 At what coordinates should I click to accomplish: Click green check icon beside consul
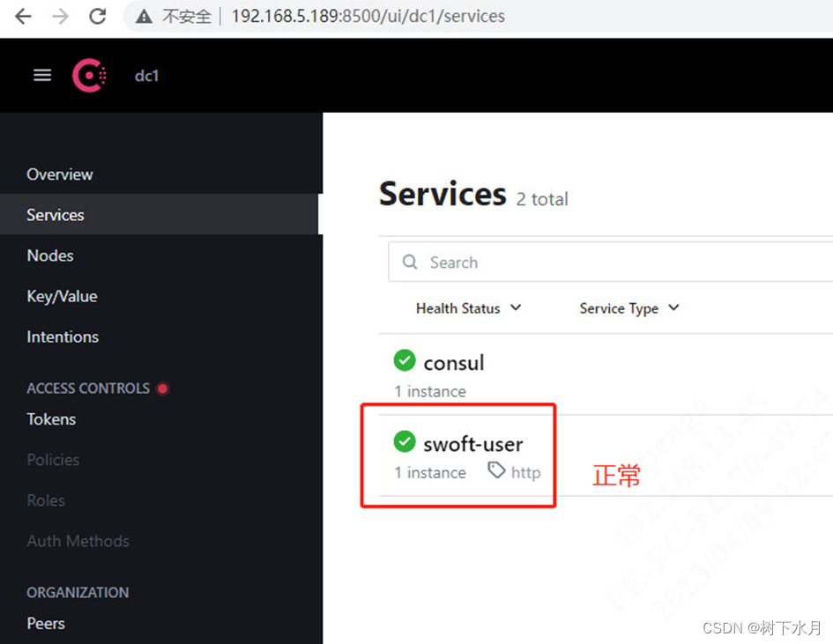coord(405,360)
